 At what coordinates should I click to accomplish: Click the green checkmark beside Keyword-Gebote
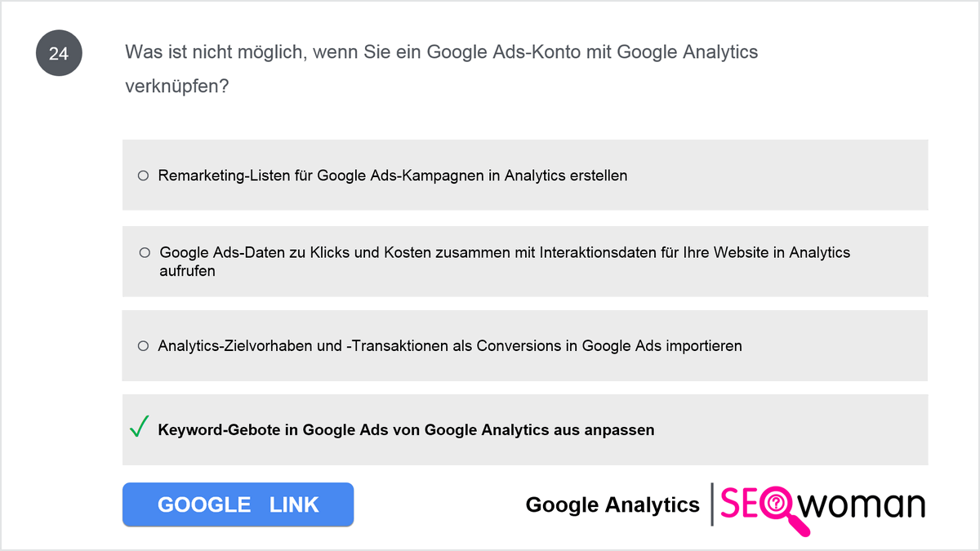tap(139, 427)
